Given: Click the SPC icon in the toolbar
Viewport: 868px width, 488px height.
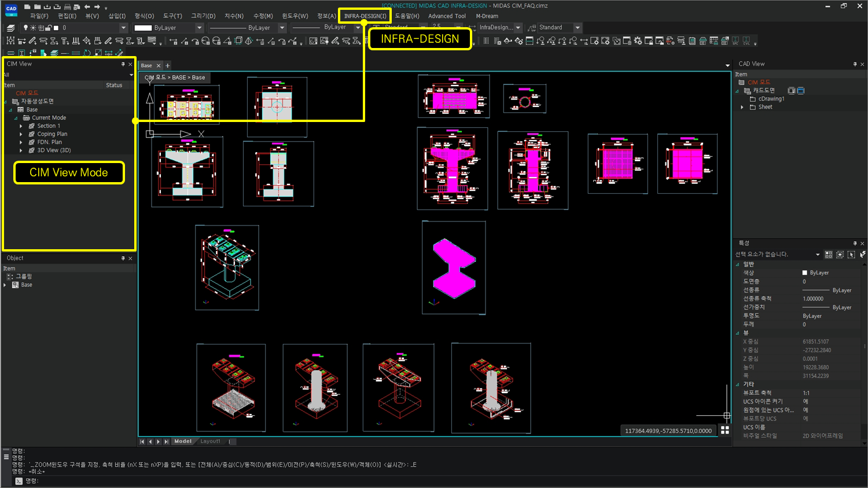Looking at the screenshot, I should click(735, 40).
